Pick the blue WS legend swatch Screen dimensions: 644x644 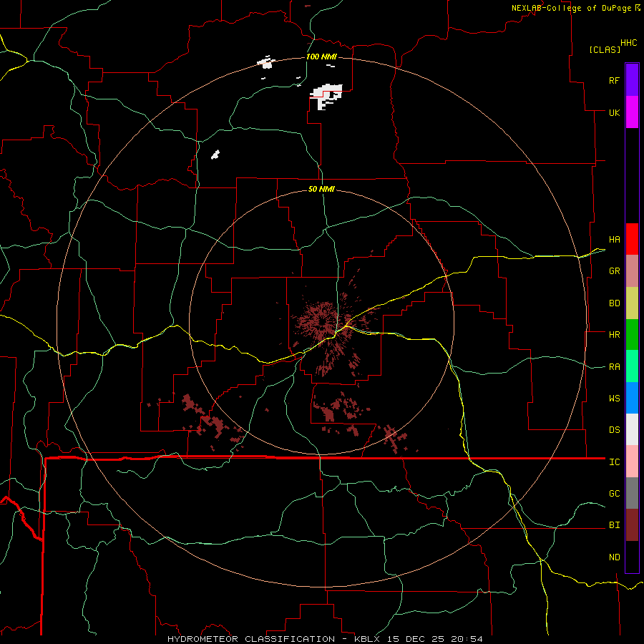pos(632,398)
